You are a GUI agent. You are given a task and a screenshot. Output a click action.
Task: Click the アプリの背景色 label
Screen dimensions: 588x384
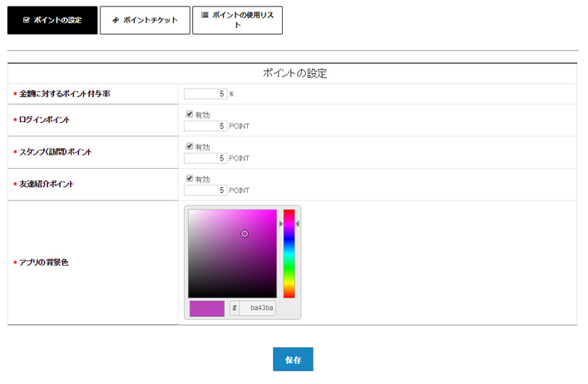click(x=43, y=263)
